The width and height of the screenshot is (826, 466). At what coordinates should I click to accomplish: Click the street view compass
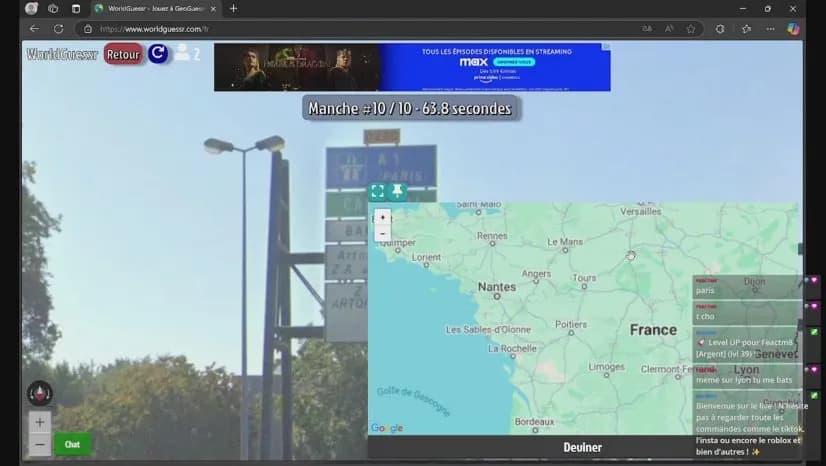(39, 393)
